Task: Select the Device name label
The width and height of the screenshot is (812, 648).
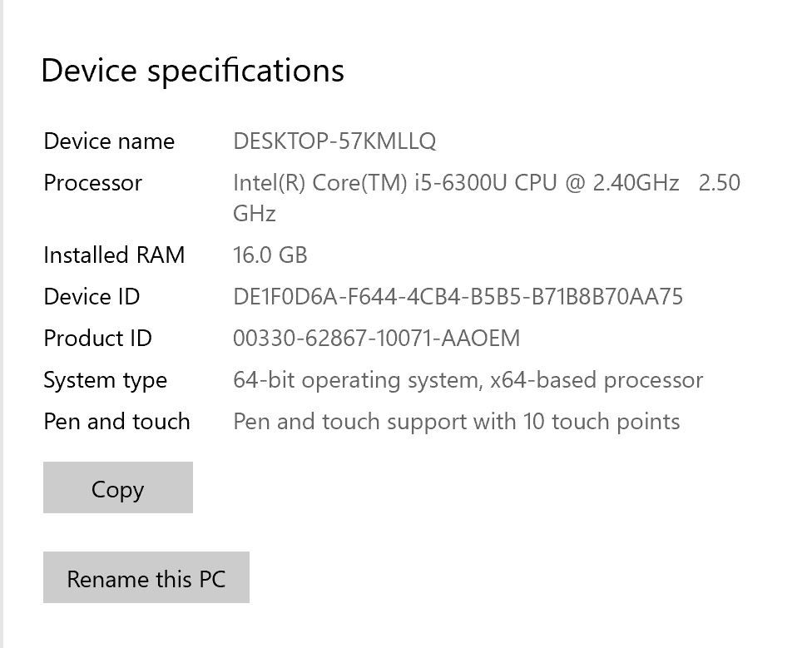Action: 109,141
